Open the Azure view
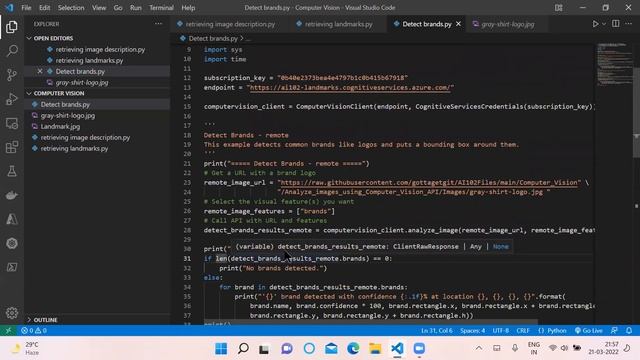The width and height of the screenshot is (640, 360). point(12,219)
